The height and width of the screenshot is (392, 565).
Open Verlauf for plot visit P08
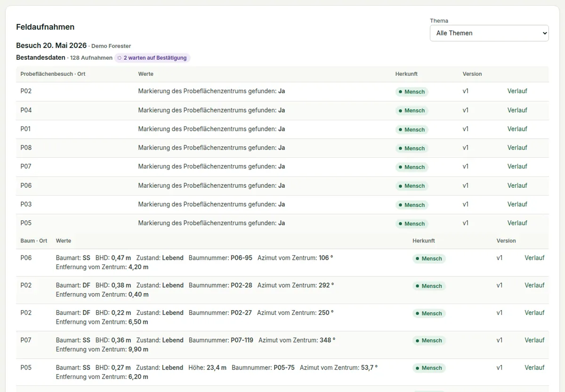click(517, 148)
